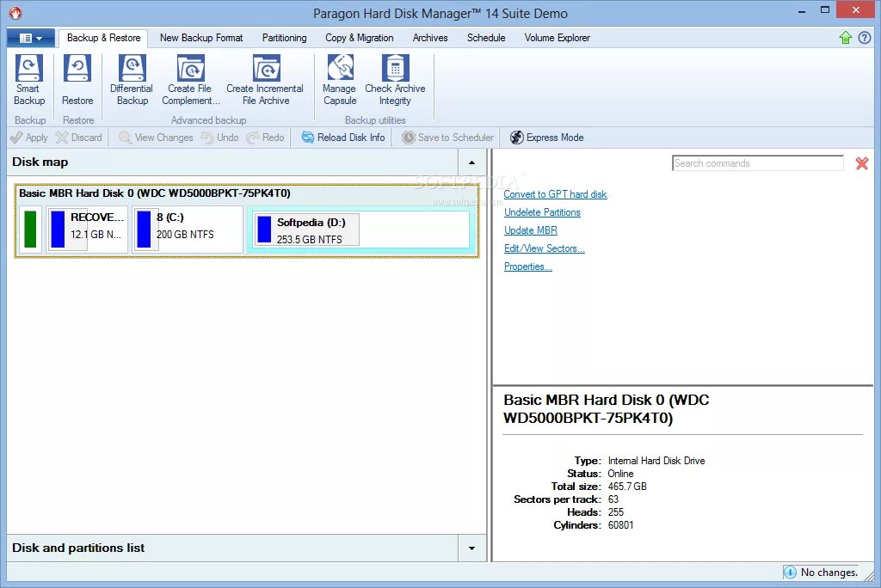Click the Update MBR link
Viewport: 881px width, 588px height.
pos(530,230)
